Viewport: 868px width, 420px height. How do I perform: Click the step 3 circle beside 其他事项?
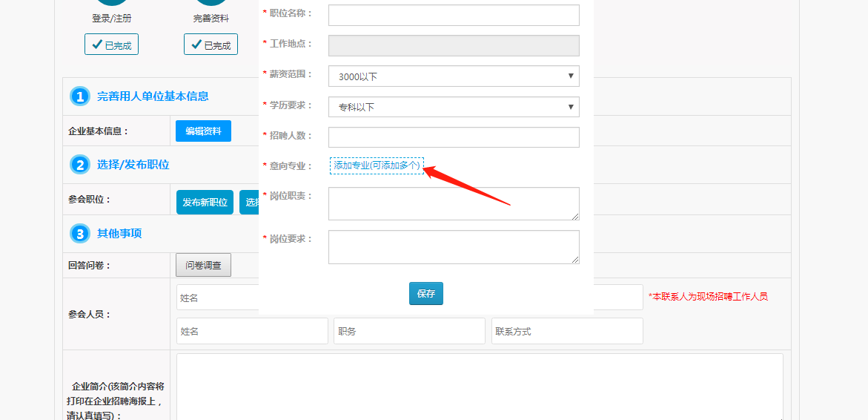(79, 234)
